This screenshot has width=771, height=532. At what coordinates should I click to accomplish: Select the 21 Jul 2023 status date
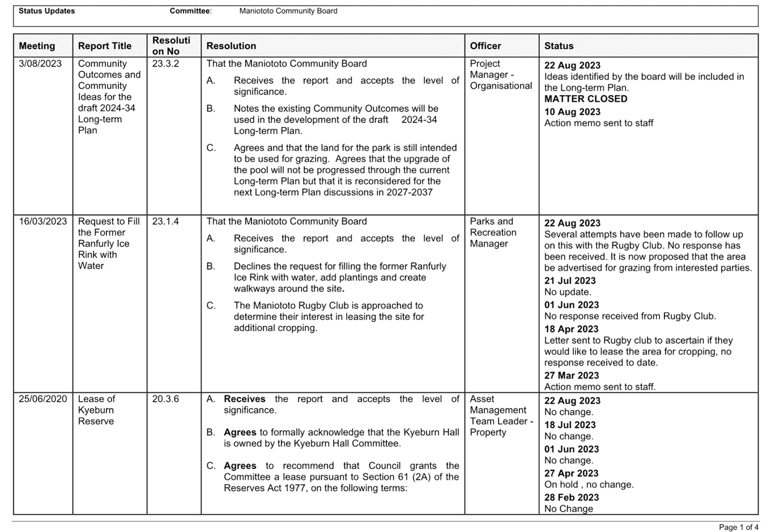click(x=570, y=280)
